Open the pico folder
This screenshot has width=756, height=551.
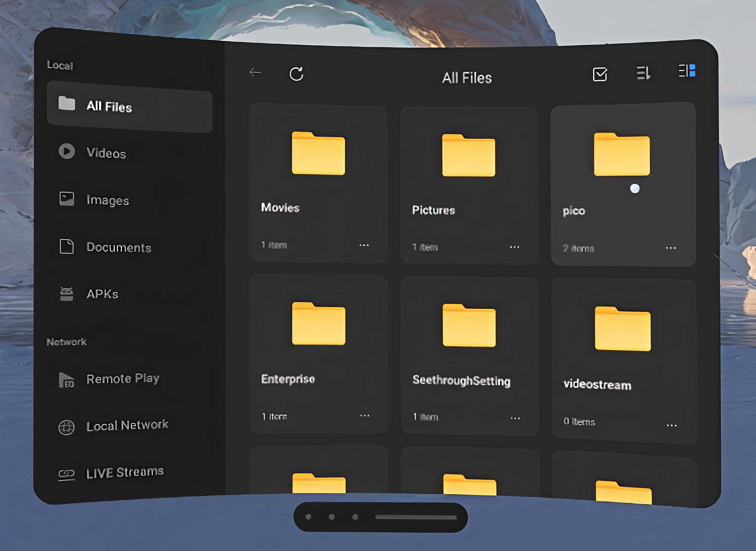(623, 184)
